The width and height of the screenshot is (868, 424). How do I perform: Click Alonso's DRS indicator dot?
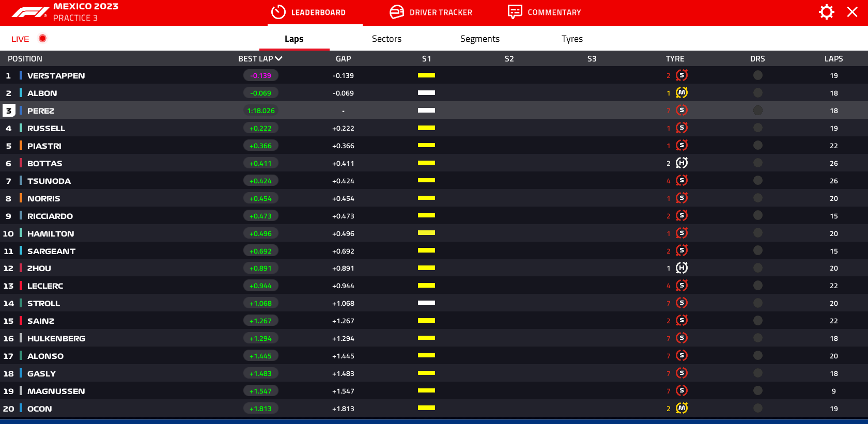click(758, 355)
